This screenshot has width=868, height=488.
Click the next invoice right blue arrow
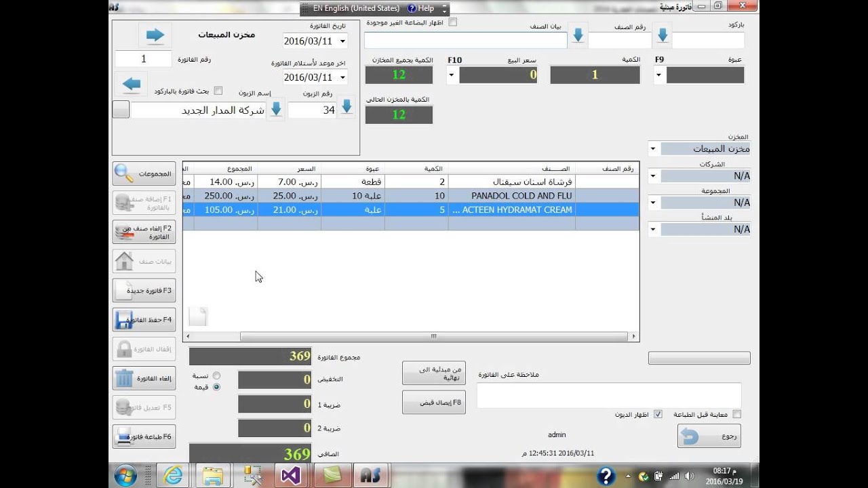[x=155, y=35]
